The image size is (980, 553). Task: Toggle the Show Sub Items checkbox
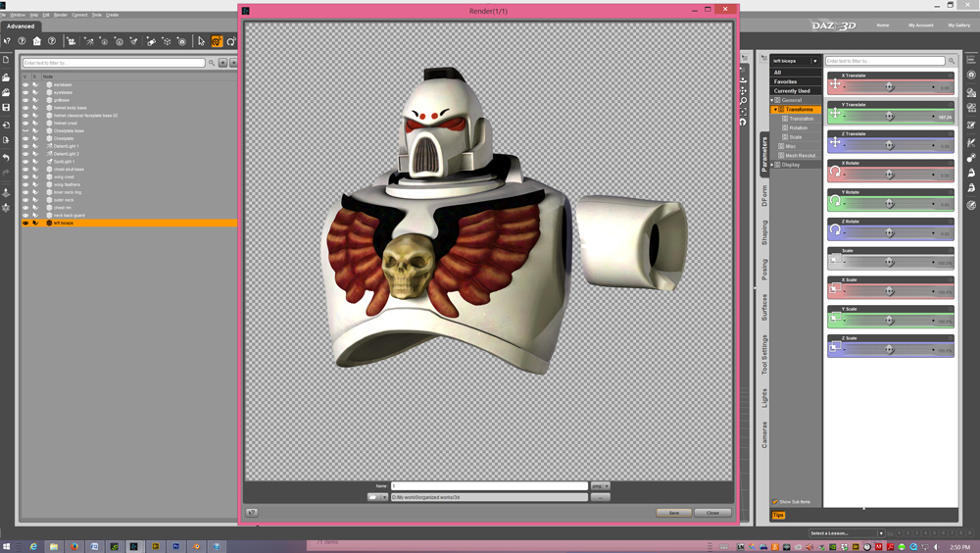coord(774,501)
